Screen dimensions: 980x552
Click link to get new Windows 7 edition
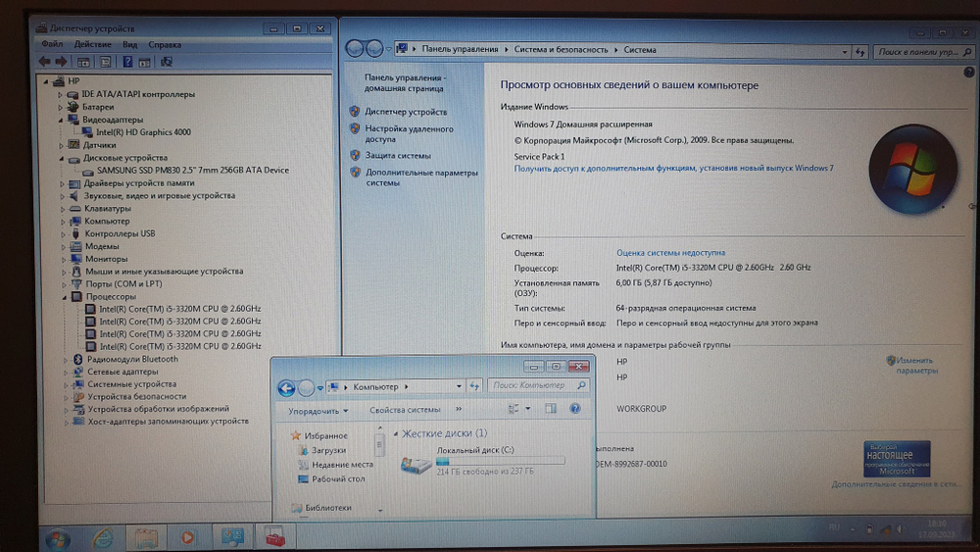tap(673, 169)
